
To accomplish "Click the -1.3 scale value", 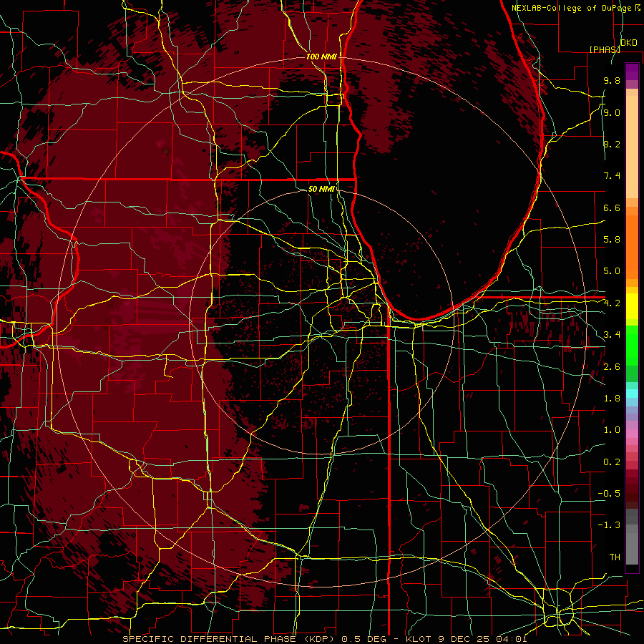I will (x=609, y=525).
